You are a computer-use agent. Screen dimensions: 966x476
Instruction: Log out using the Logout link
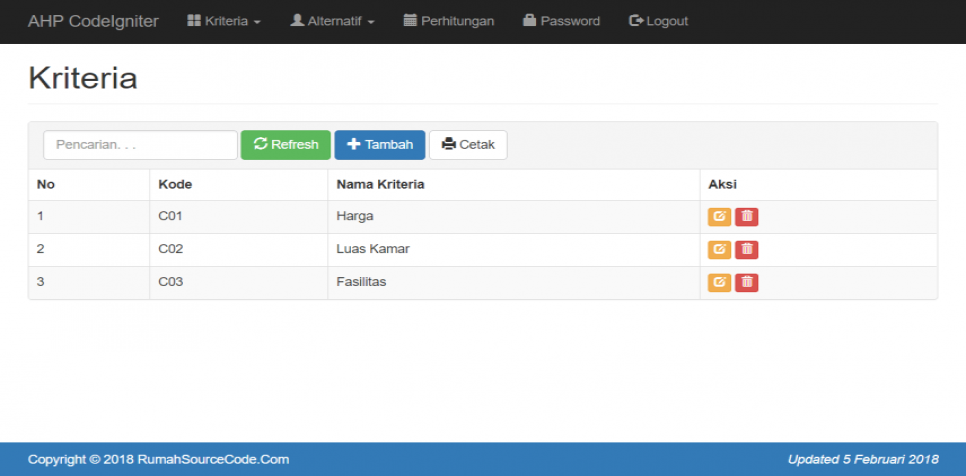658,21
